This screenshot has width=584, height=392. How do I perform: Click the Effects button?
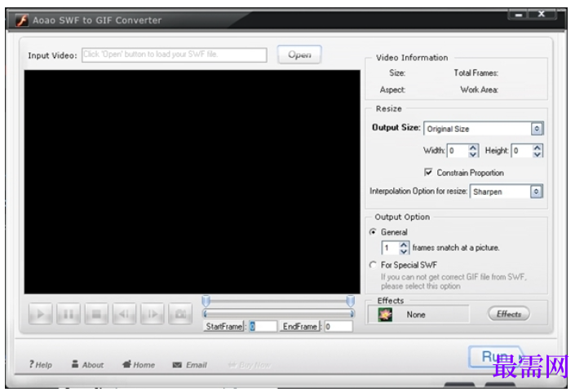[x=508, y=314]
